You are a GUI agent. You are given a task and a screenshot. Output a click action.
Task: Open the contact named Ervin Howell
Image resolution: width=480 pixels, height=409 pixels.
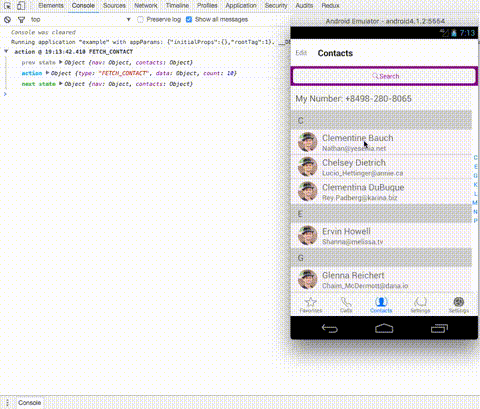point(382,235)
